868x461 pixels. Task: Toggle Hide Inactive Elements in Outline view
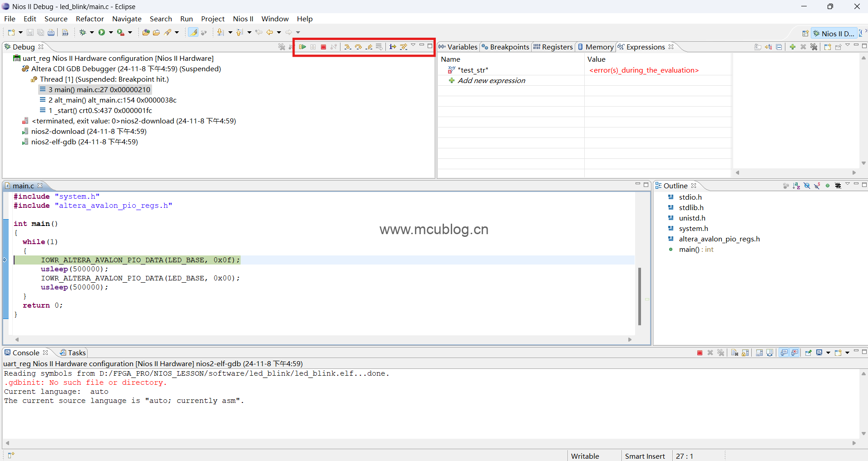coord(838,186)
